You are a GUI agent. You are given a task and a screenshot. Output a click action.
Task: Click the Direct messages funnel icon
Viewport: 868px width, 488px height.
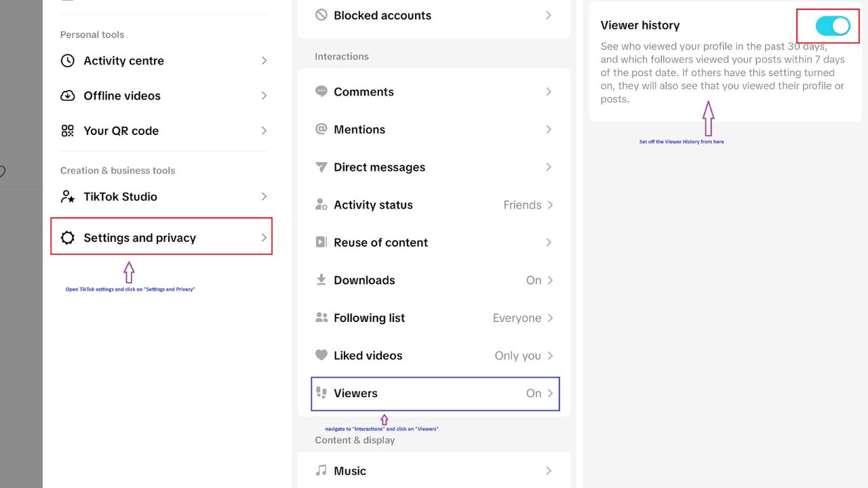(321, 167)
